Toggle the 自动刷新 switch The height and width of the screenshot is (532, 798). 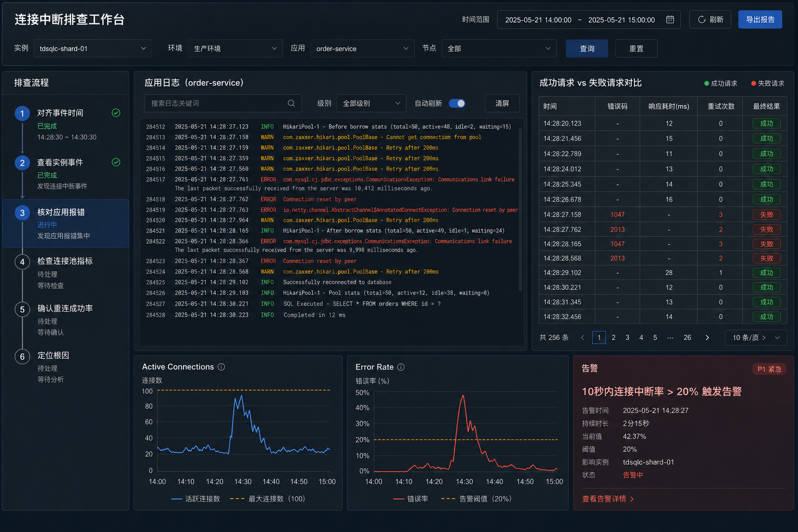(457, 103)
